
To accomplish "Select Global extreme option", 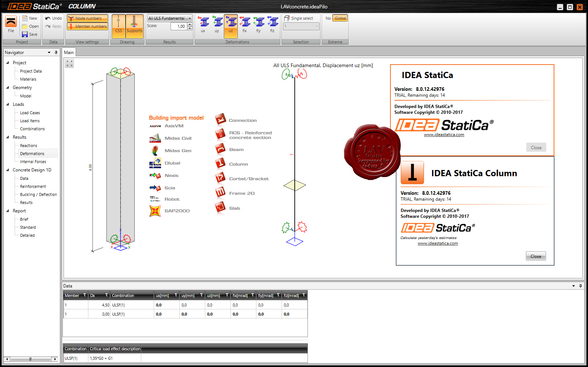I will click(340, 18).
